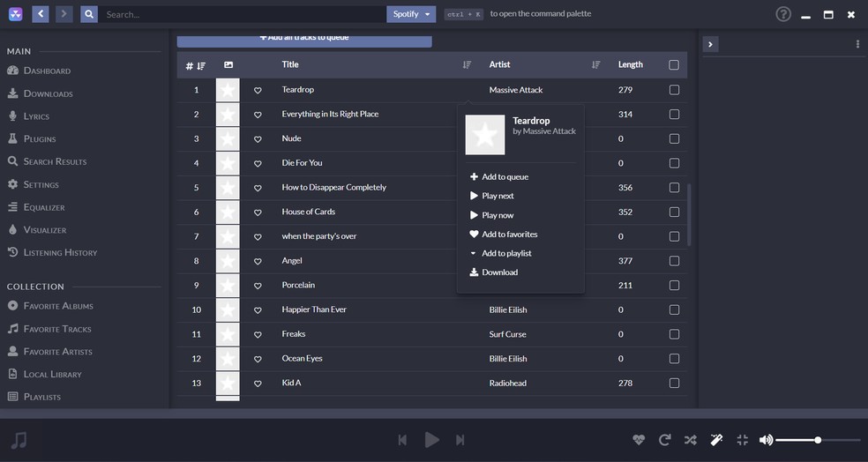Select all tracks with header checkbox
The height and width of the screenshot is (462, 868).
point(674,65)
